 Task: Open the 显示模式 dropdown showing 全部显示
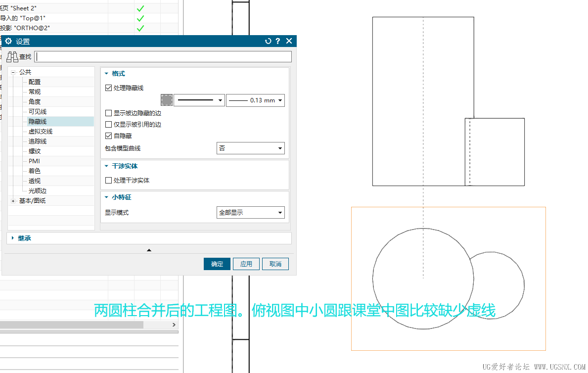tap(250, 212)
